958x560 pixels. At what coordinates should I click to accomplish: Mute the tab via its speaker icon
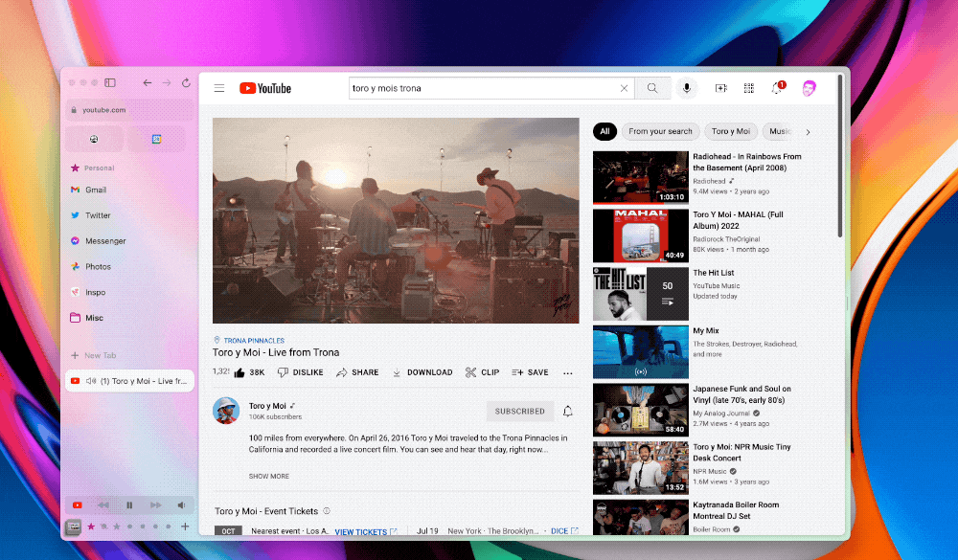pyautogui.click(x=90, y=381)
